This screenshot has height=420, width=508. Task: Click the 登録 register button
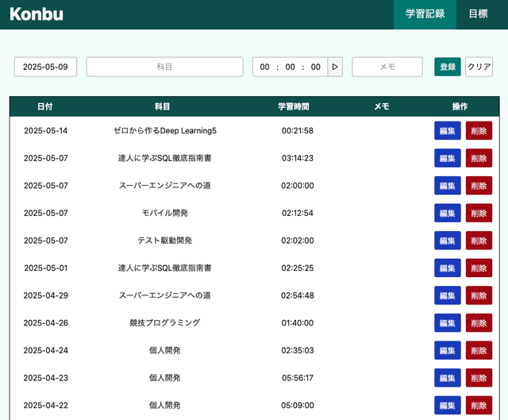(448, 67)
